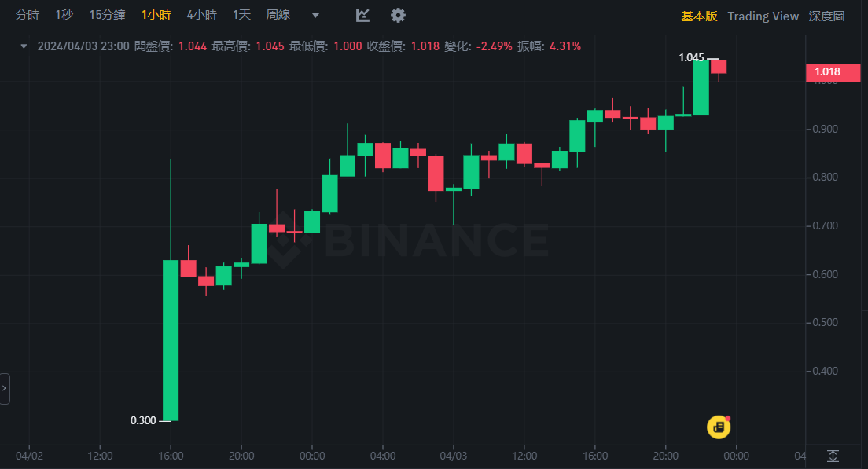Viewport: 868px width, 469px height.
Task: Click the 0.300 low price marker
Action: tap(143, 421)
